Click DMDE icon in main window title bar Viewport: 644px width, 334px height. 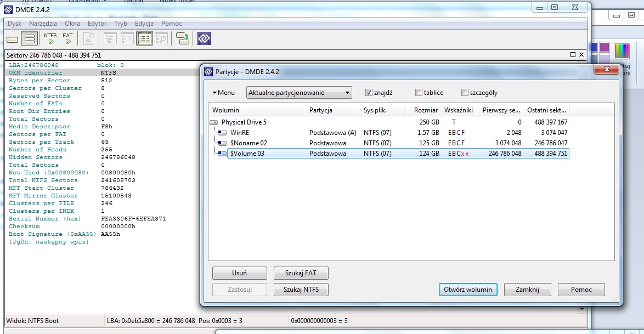tap(8, 9)
